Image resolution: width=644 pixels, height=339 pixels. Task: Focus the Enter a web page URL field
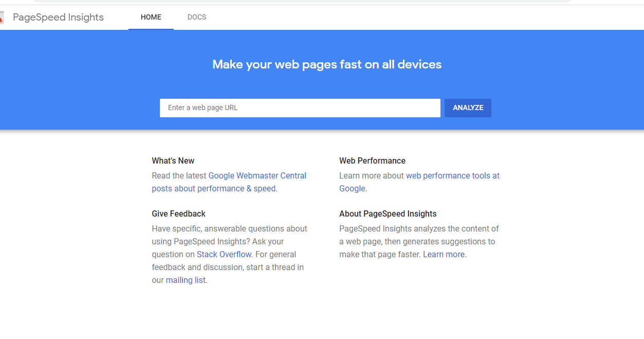(300, 108)
